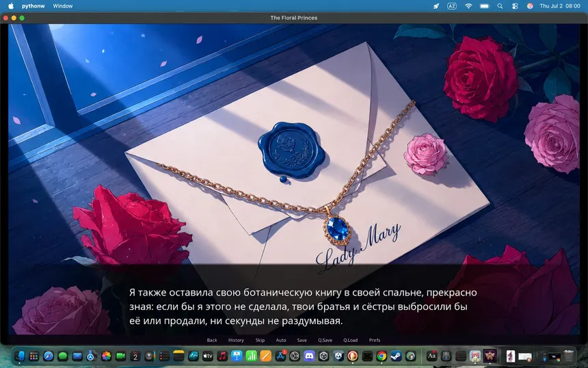Toggle Auto-forward mode
Viewport: 588px width, 368px height.
(281, 340)
